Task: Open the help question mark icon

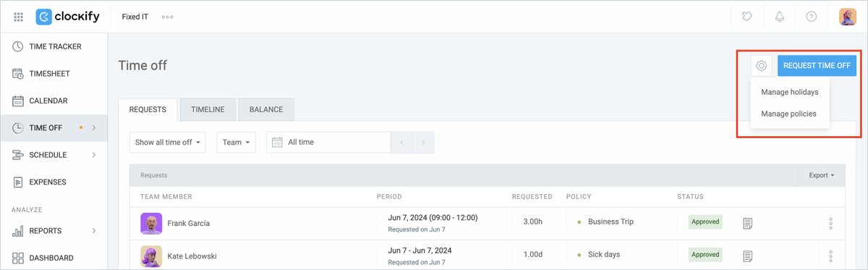Action: [x=812, y=17]
